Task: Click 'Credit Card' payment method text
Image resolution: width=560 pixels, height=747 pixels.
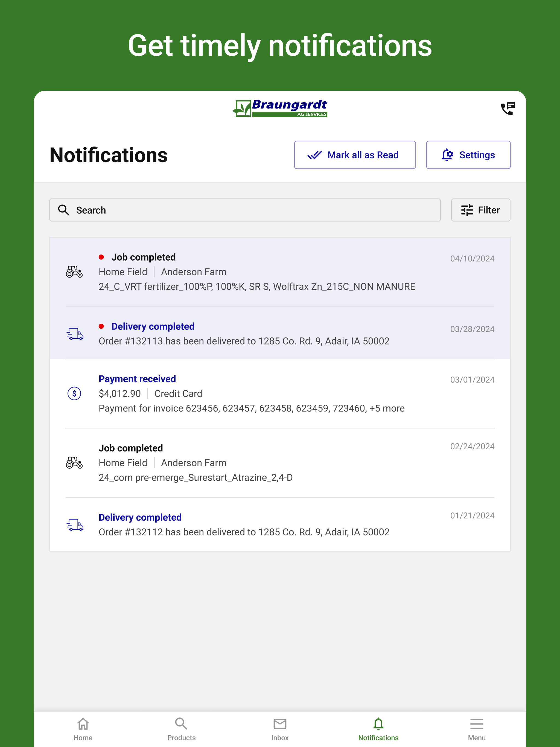Action: click(x=178, y=394)
